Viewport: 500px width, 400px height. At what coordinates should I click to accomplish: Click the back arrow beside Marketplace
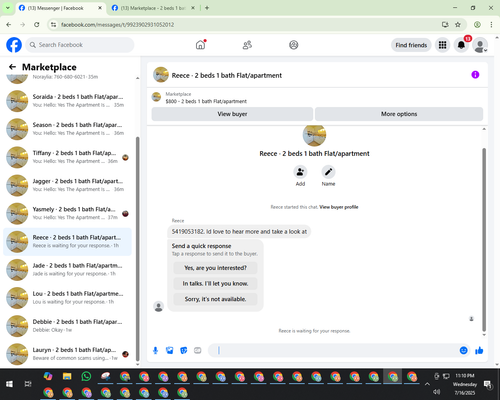[x=12, y=67]
